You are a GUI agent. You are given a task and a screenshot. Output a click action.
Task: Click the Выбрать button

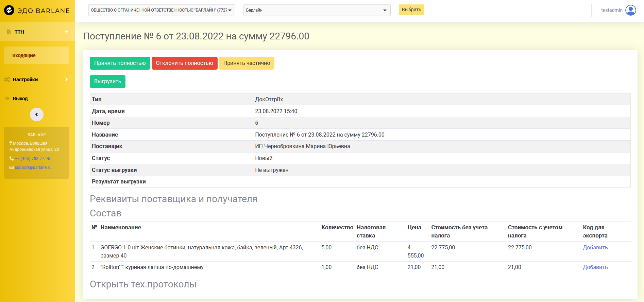[411, 10]
